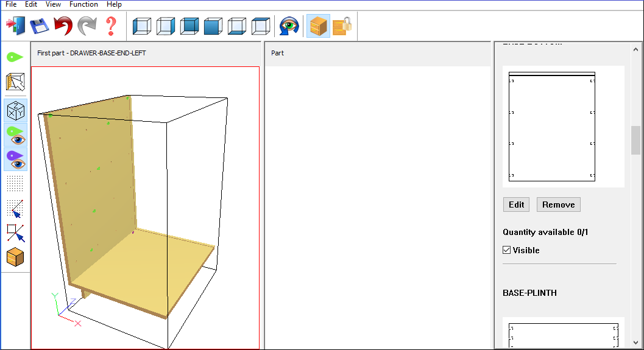Open the View menu

click(x=53, y=4)
